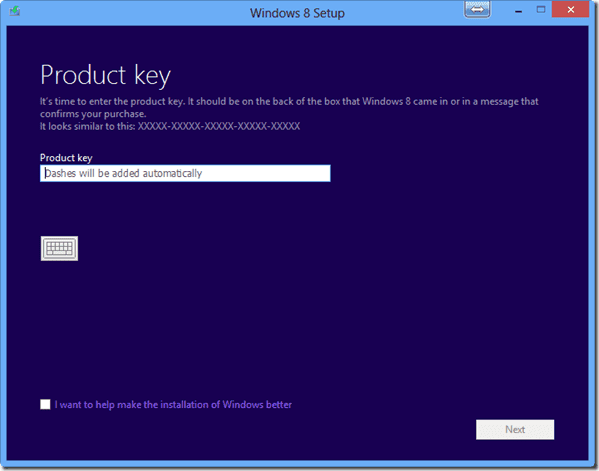Click the Windows Setup icon in title bar
Screen dimensions: 599x471
15,11
